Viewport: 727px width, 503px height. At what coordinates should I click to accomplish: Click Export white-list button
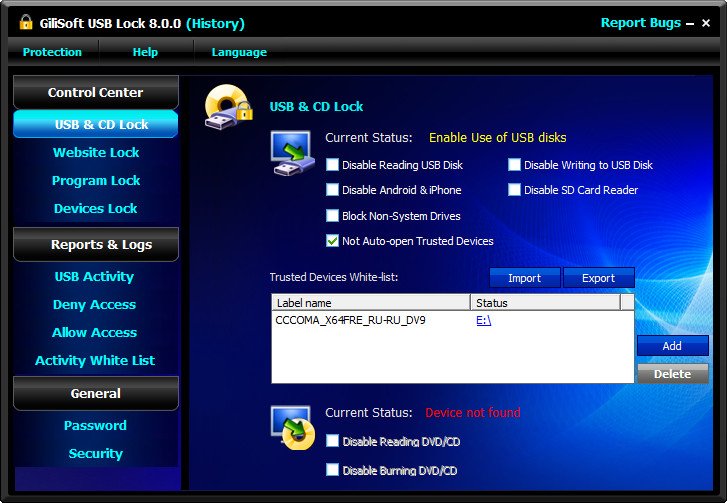pyautogui.click(x=599, y=278)
